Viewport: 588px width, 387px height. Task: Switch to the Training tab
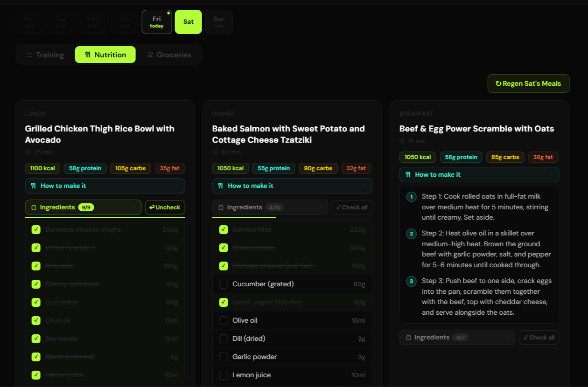point(45,55)
